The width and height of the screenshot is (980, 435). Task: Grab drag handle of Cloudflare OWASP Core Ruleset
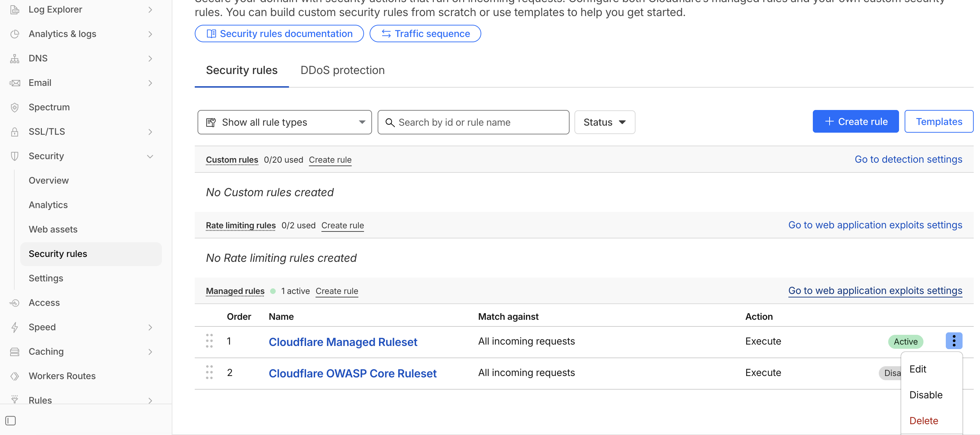coord(209,373)
